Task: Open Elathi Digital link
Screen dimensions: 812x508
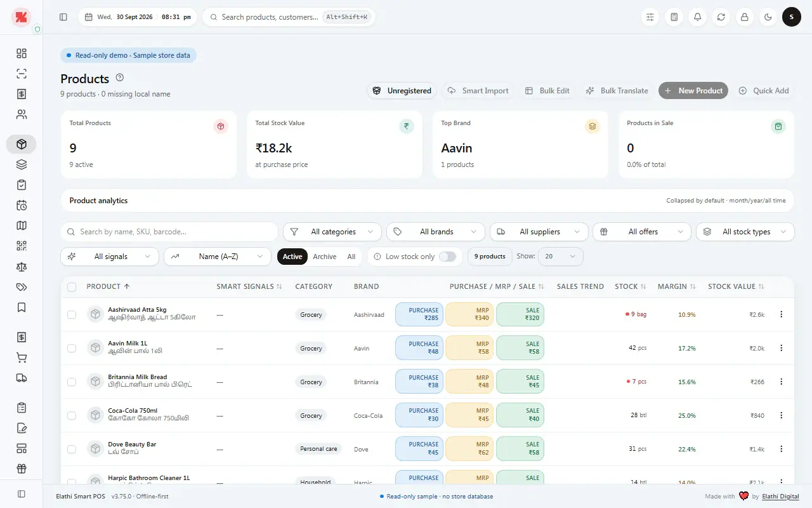Action: (780, 497)
